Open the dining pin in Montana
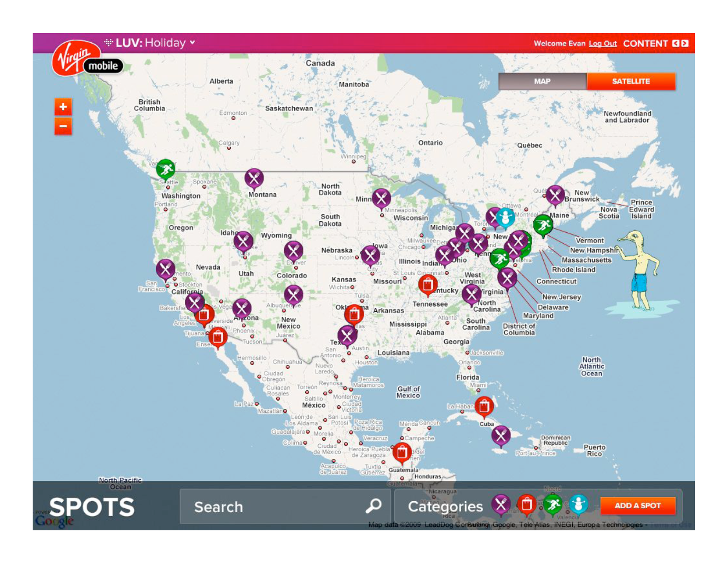The height and width of the screenshot is (563, 728). click(x=254, y=178)
